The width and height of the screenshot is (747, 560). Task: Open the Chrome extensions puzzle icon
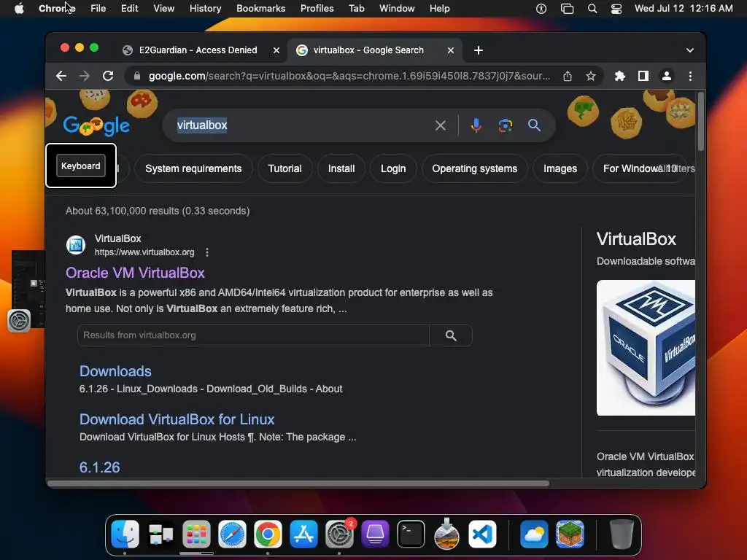tap(620, 76)
